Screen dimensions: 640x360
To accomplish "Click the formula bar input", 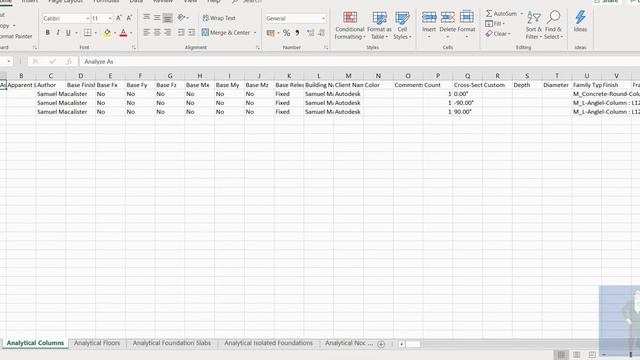I will 359,62.
